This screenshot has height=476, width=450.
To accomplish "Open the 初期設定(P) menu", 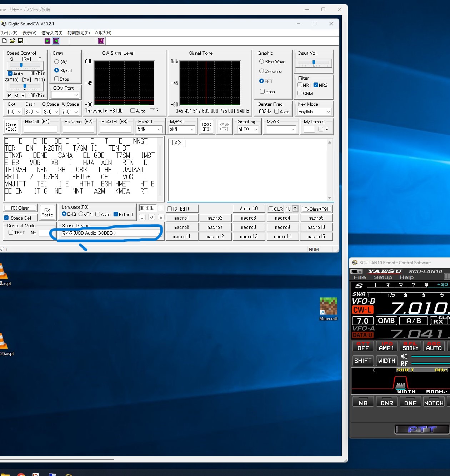I will pyautogui.click(x=79, y=32).
